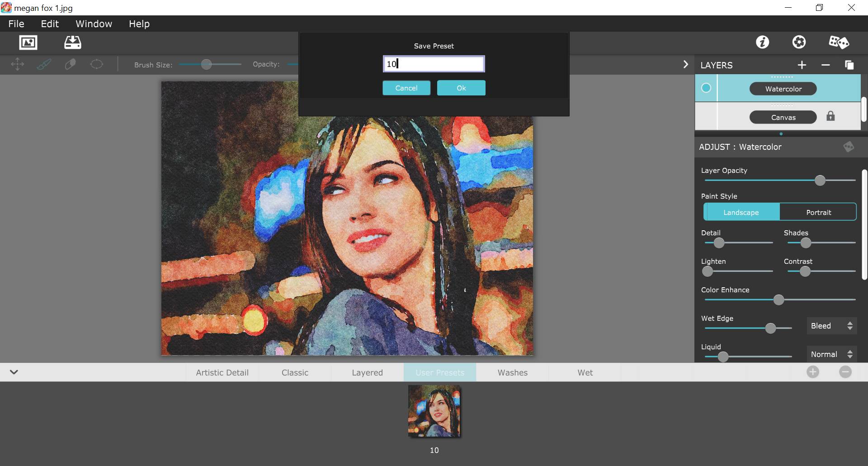Click the watercolor portrait canvas image
Viewport: 868px width, 466px height.
pos(347,218)
